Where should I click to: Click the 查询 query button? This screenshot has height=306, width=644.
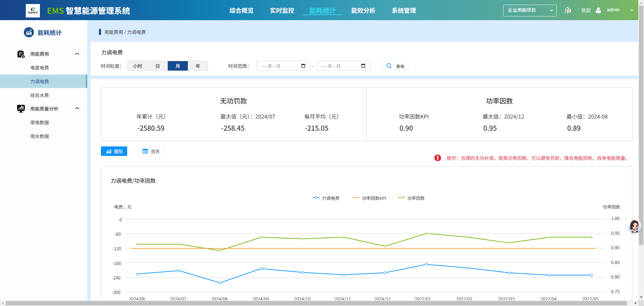pos(395,66)
